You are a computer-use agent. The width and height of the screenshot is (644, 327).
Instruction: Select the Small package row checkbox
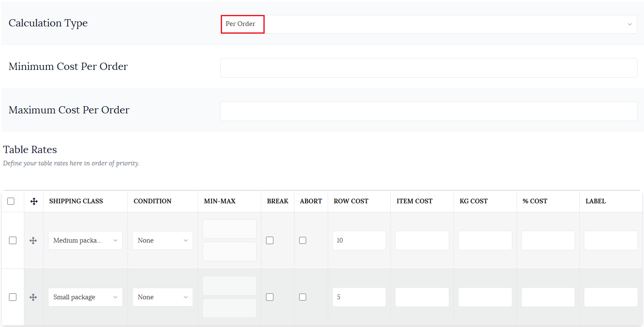13,297
